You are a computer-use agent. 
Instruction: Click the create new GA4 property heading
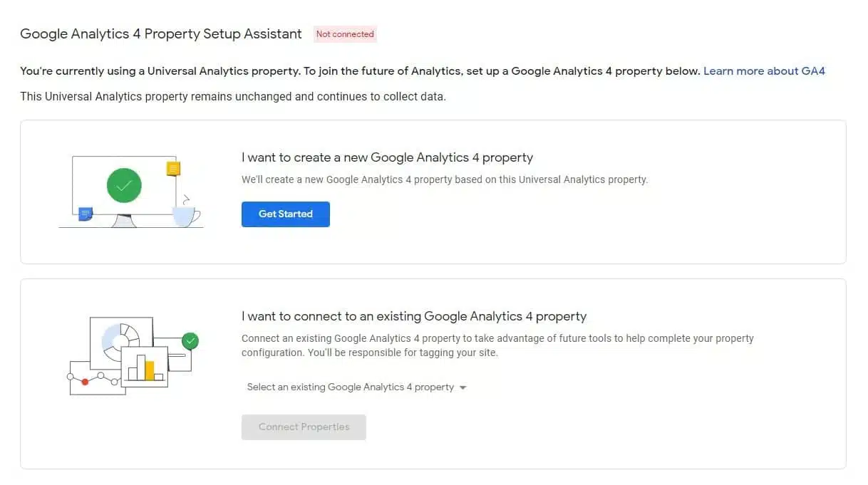pyautogui.click(x=387, y=157)
